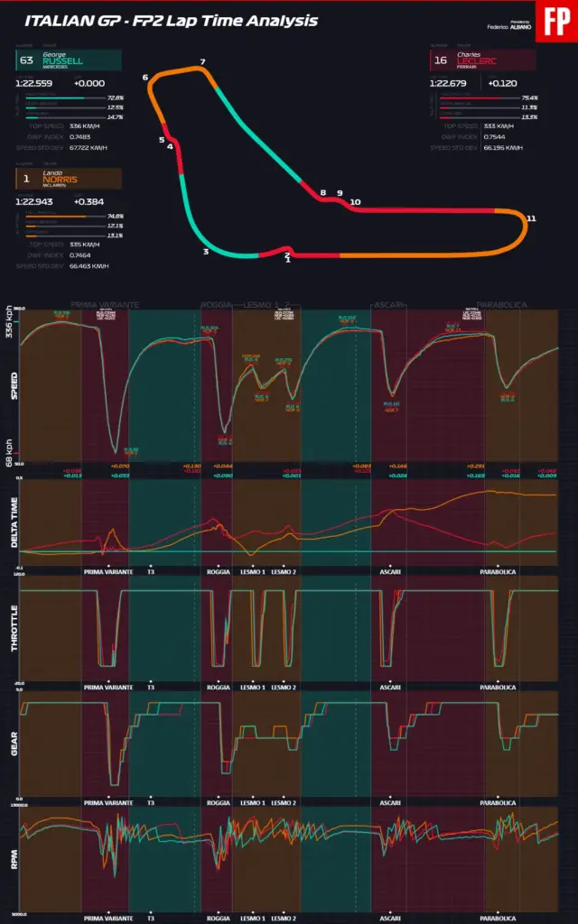Click turn 8 marker on track map
Image resolution: width=578 pixels, height=924 pixels.
[x=322, y=193]
